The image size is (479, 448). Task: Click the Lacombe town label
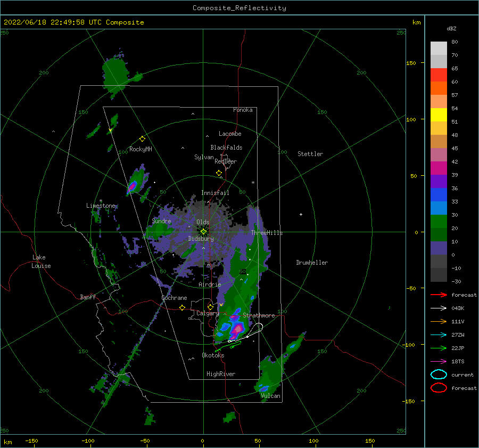[230, 134]
